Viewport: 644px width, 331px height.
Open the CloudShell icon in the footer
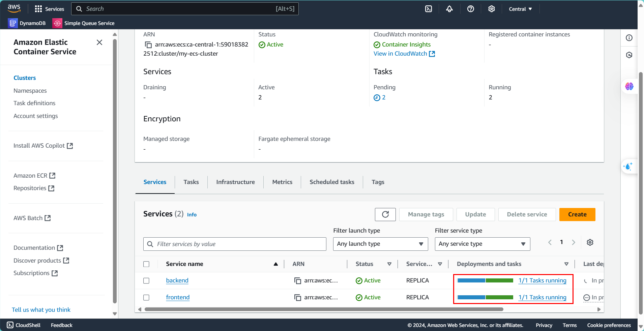click(x=10, y=325)
